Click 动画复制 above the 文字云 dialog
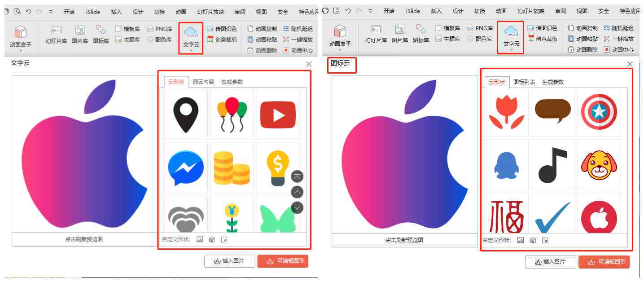 pyautogui.click(x=262, y=29)
